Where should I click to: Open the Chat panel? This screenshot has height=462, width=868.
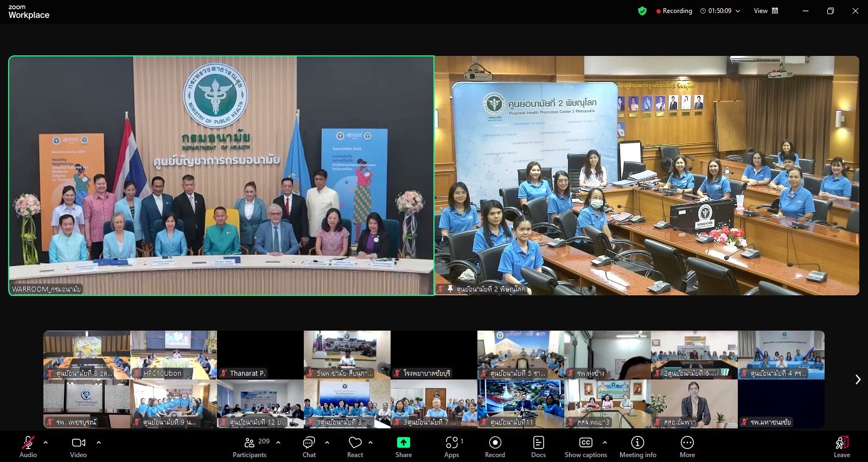[309, 447]
